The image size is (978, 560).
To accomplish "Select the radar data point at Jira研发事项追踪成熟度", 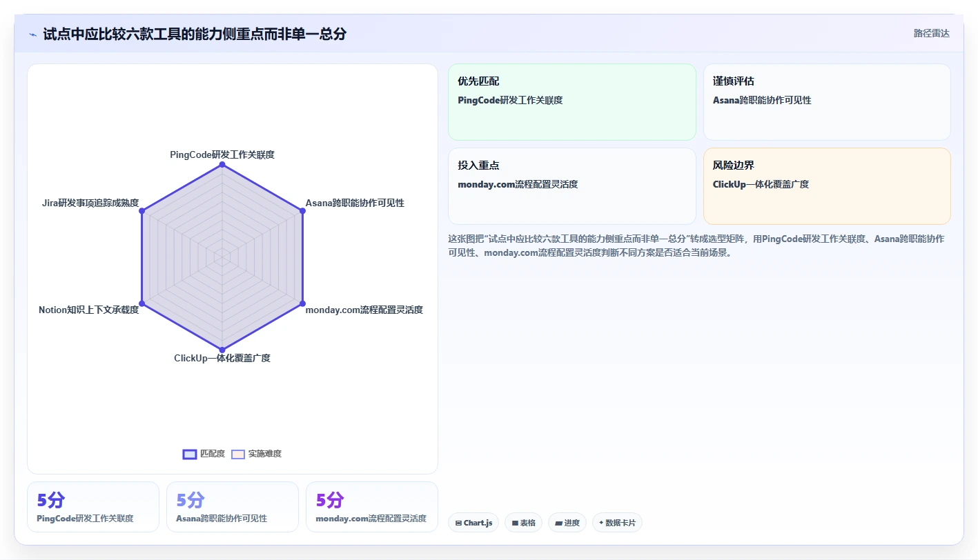I will click(x=142, y=211).
